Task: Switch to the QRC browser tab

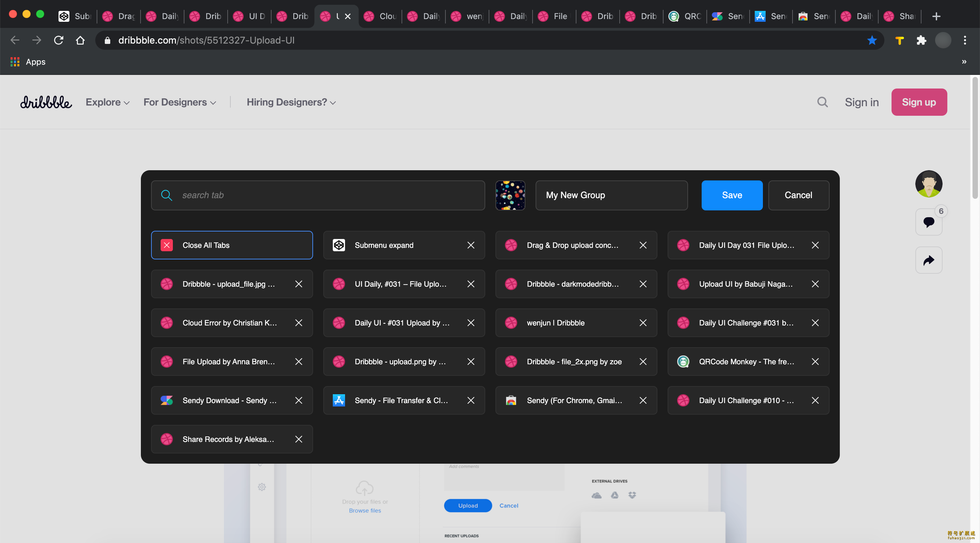Action: 685,16
